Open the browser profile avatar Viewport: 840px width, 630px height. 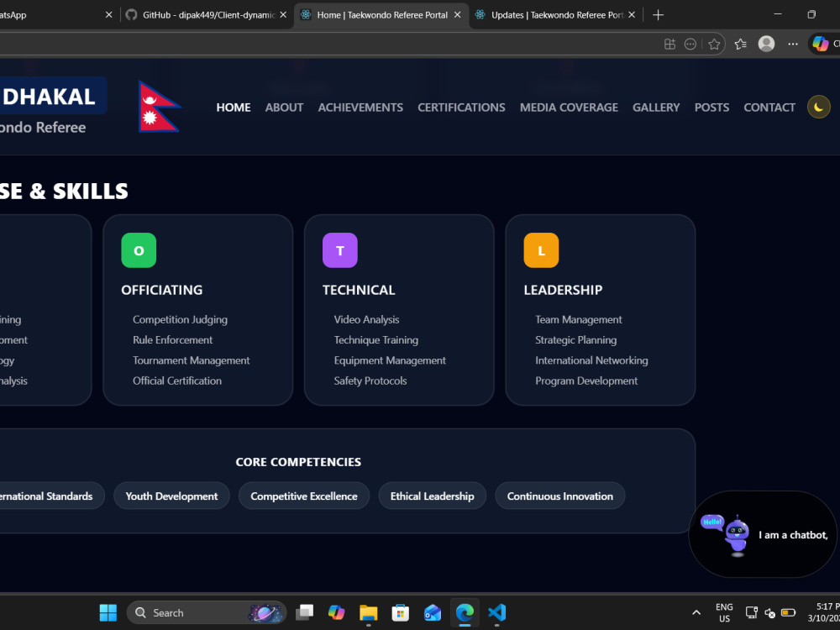(766, 44)
